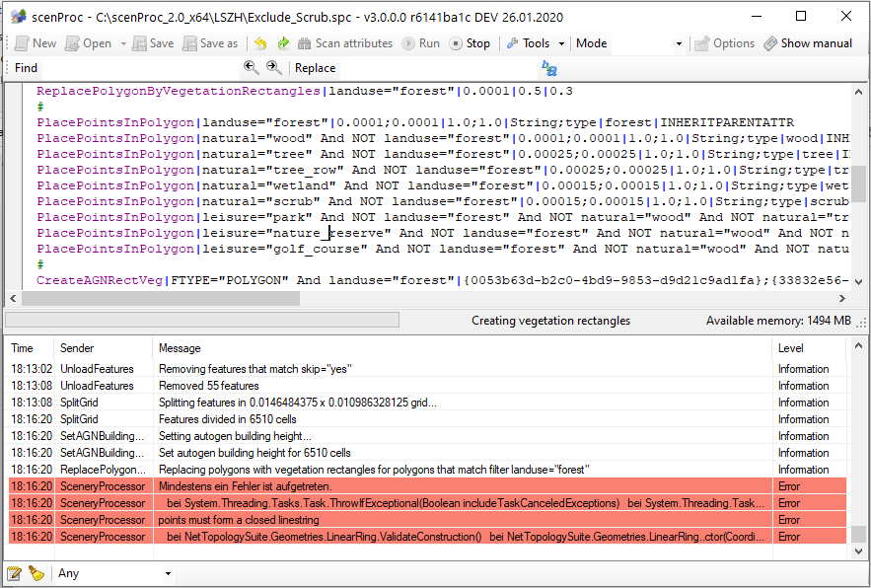871x588 pixels.
Task: Click the Options toolbar button
Action: click(725, 43)
